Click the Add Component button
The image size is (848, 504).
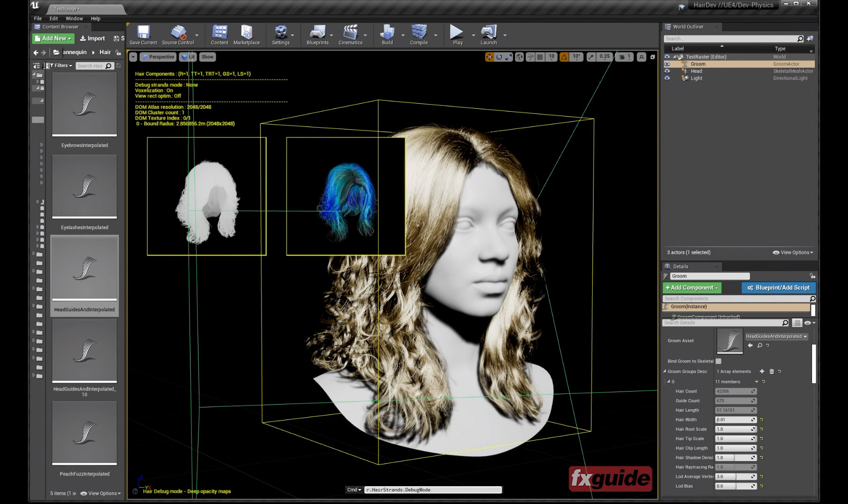[692, 287]
